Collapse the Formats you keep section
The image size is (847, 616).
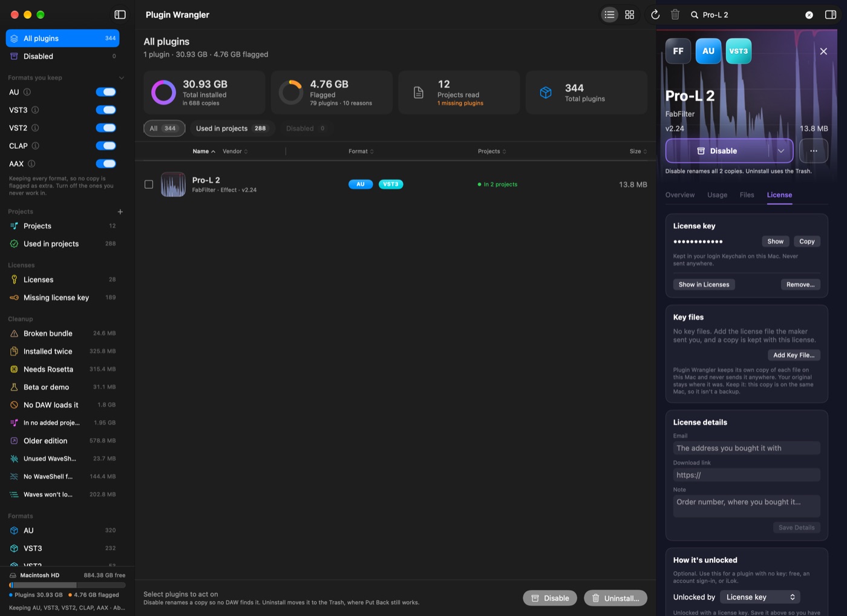point(122,77)
